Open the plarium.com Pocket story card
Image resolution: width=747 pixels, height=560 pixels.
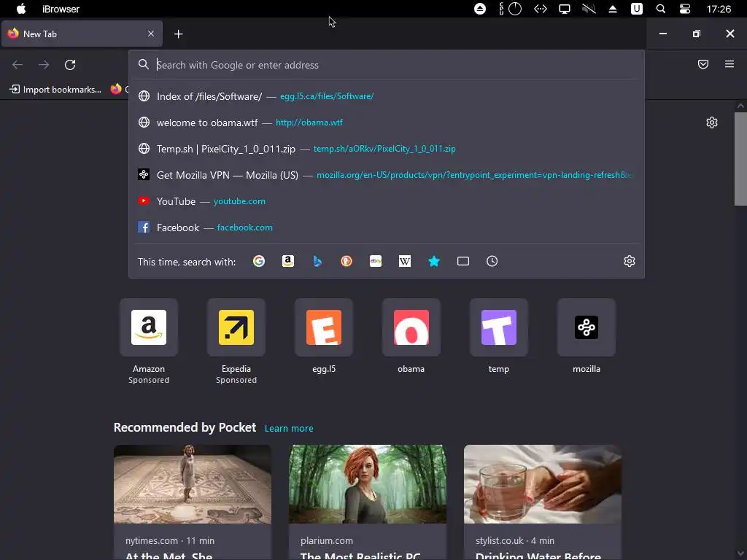[x=368, y=502]
